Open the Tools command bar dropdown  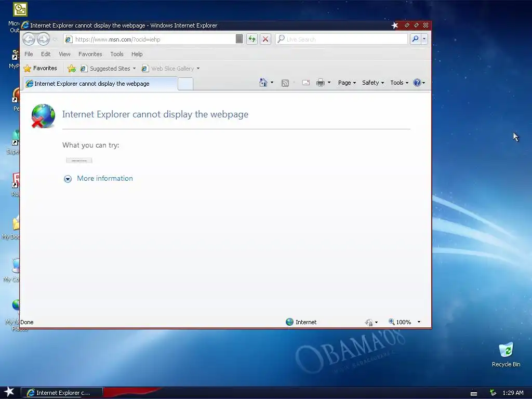click(x=399, y=83)
